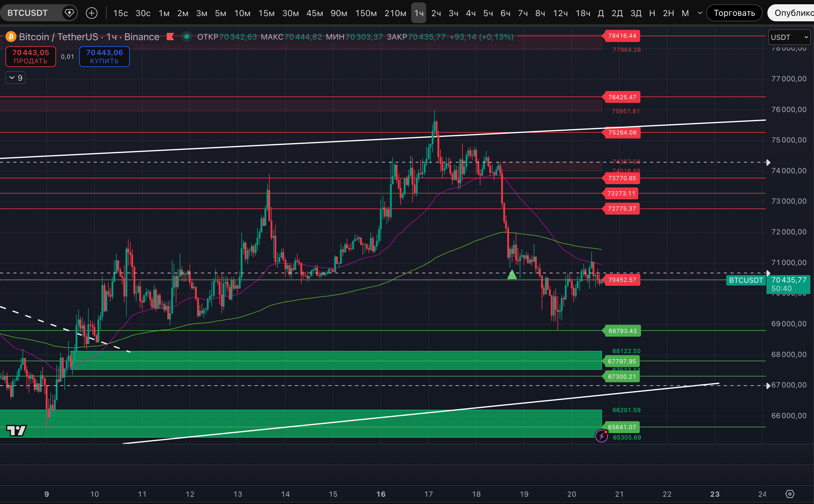Expand more timeframes chevron

pos(700,13)
